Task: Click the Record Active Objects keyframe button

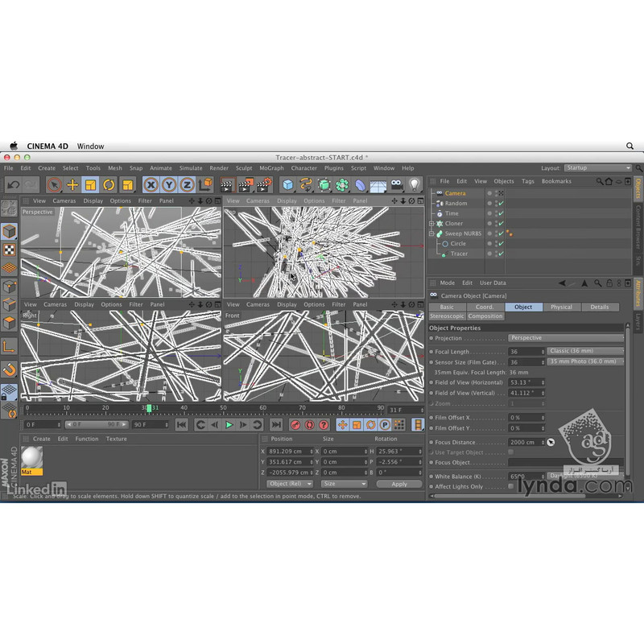Action: pyautogui.click(x=295, y=425)
